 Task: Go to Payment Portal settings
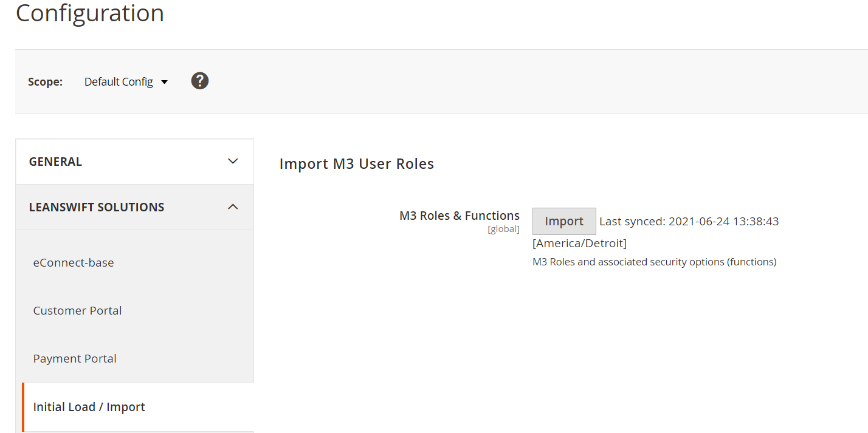75,358
